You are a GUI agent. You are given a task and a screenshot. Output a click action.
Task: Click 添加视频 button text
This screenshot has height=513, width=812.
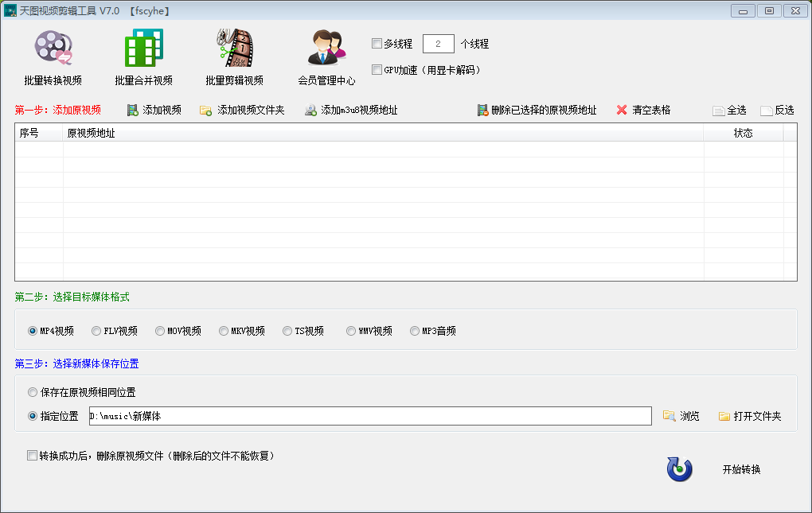[162, 110]
